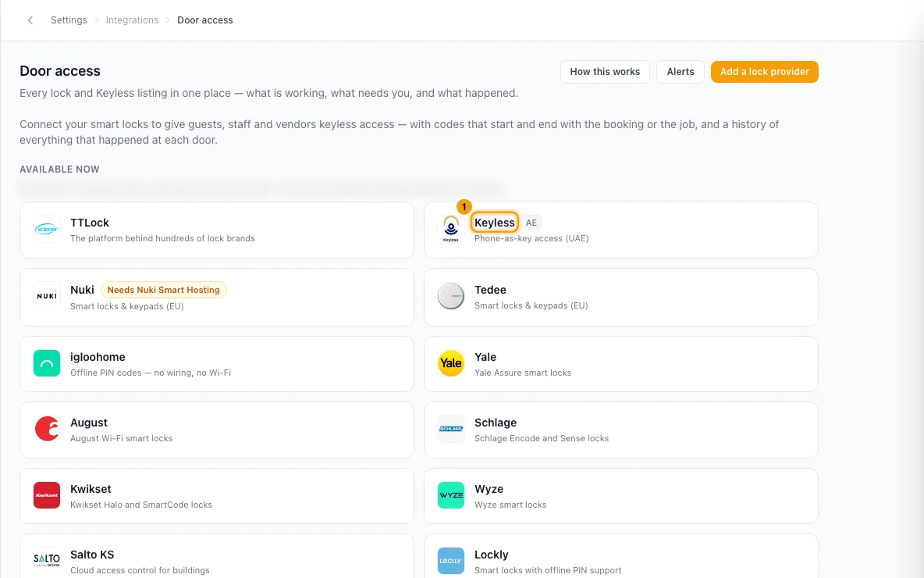Click the TTLock Sciener logo icon

(x=47, y=229)
